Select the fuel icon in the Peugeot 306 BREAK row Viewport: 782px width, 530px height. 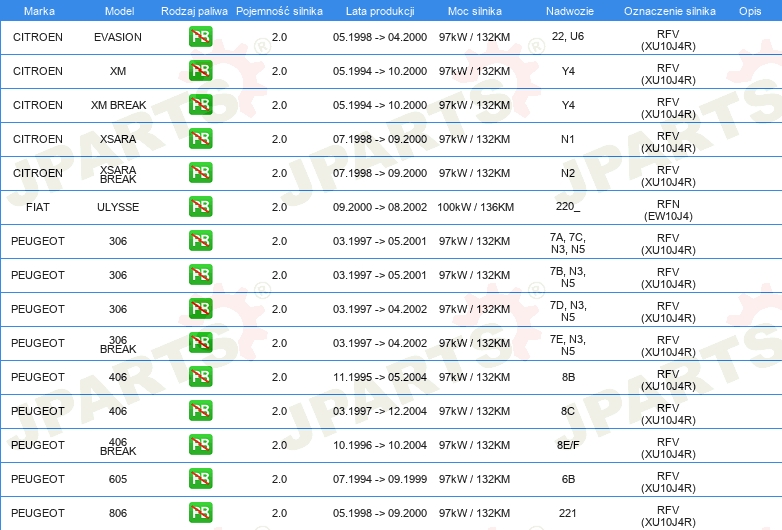tap(200, 343)
